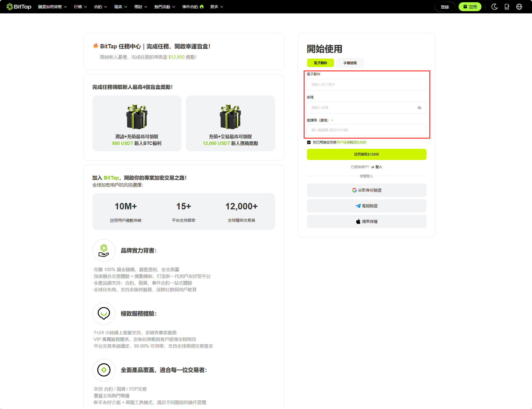Click the 請輸入電子郵件 input field
532x409 pixels.
(367, 85)
